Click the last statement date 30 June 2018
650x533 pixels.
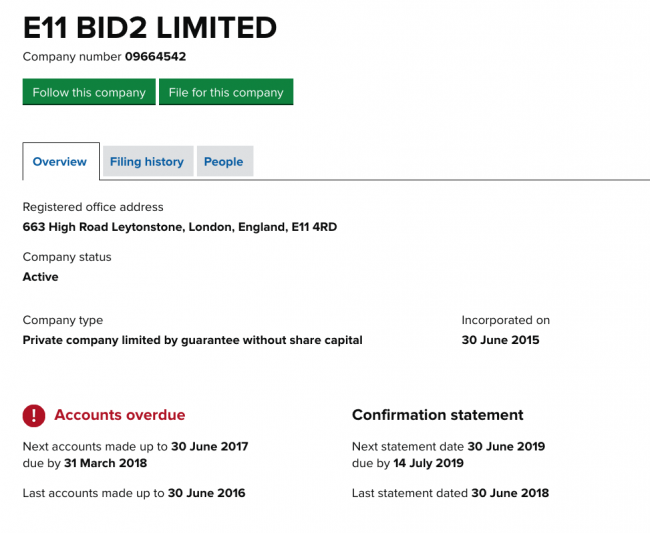tap(510, 493)
